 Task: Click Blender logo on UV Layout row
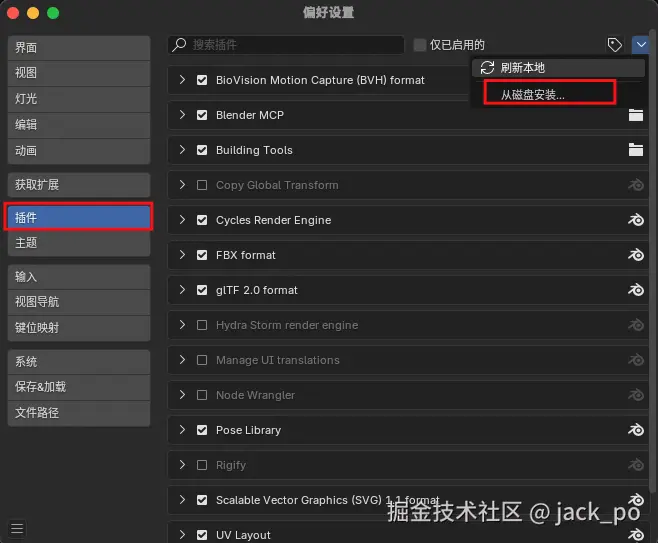(x=636, y=535)
